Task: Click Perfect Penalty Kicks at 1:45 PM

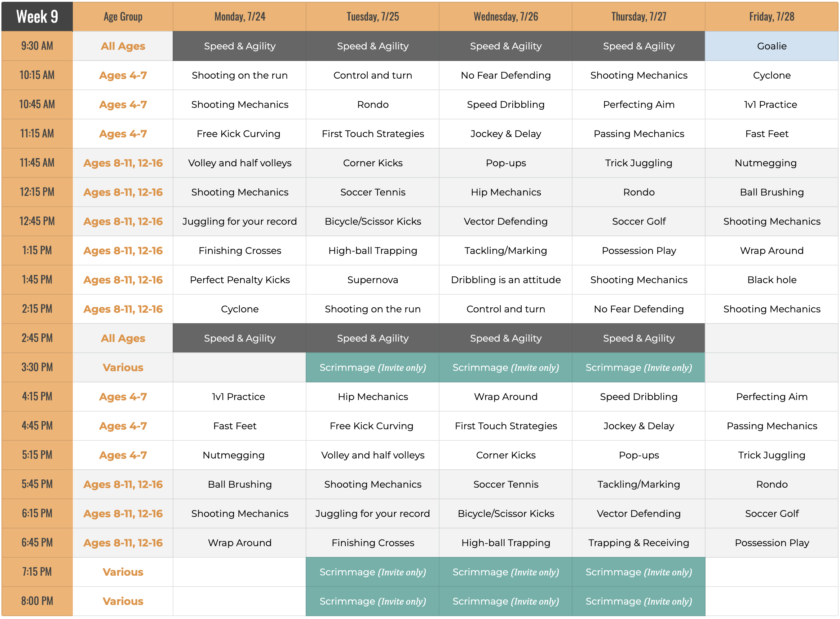Action: pos(240,280)
